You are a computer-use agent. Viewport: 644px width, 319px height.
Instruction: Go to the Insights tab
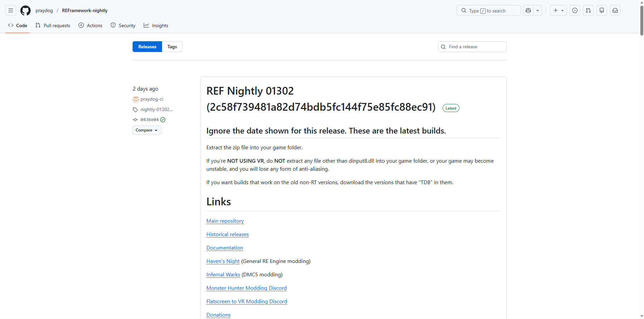click(x=156, y=25)
